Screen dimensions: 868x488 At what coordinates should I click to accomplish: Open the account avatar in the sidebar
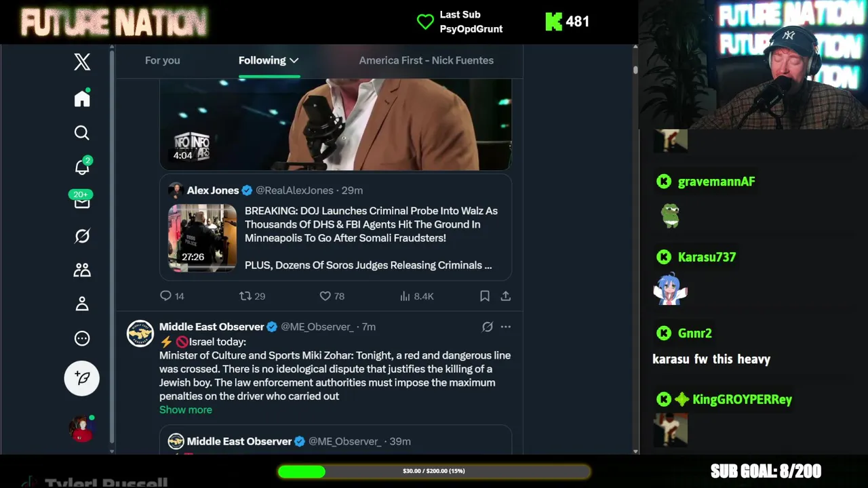point(81,429)
